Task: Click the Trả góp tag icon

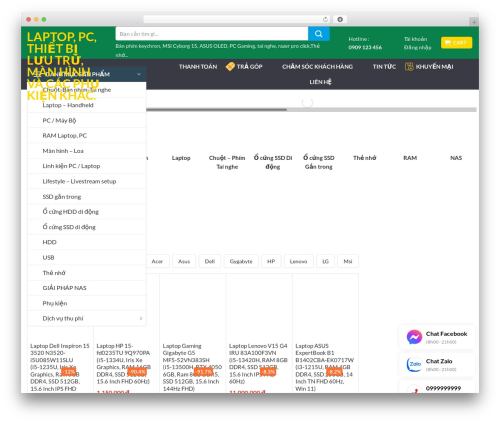Action: click(230, 66)
